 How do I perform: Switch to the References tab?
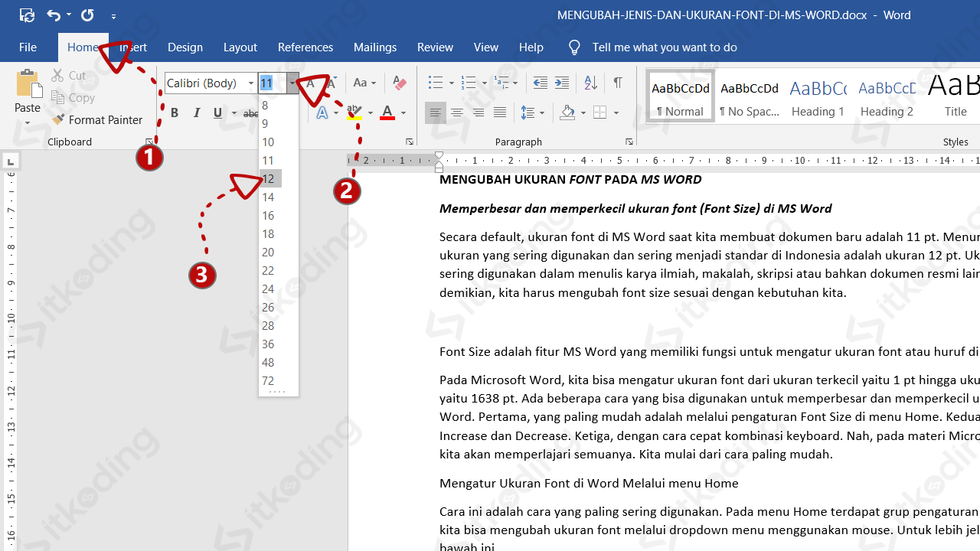coord(305,47)
